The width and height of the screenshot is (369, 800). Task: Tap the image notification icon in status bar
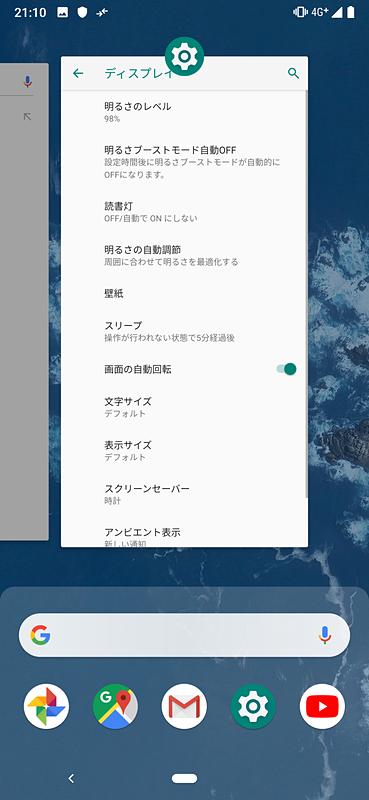pyautogui.click(x=62, y=12)
